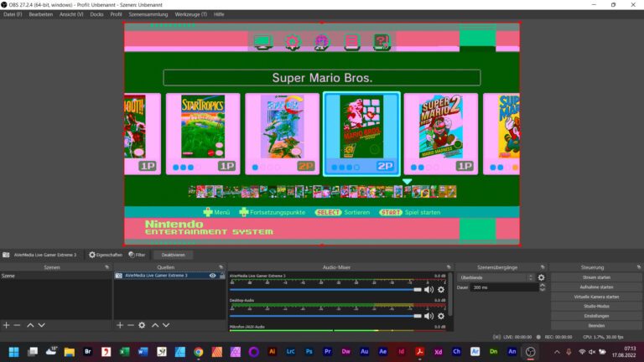Open the Datei menu
The image size is (644, 362).
pos(13,14)
